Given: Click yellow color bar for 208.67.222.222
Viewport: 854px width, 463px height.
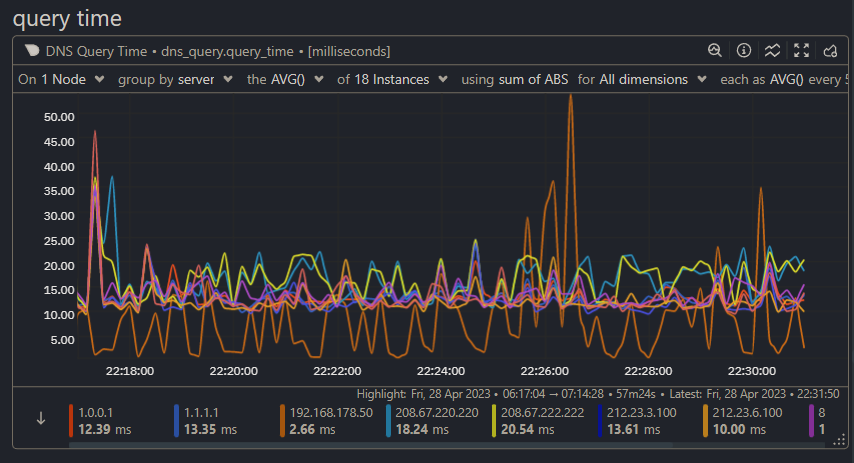Looking at the screenshot, I should pyautogui.click(x=494, y=421).
